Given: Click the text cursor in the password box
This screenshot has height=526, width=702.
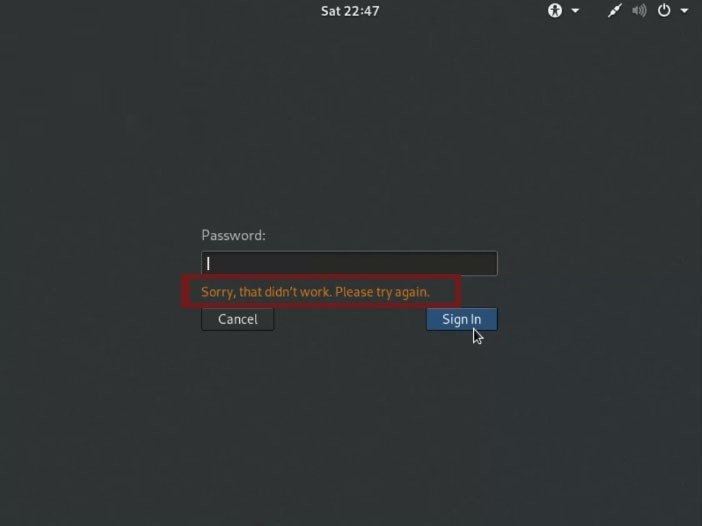Looking at the screenshot, I should pos(208,264).
